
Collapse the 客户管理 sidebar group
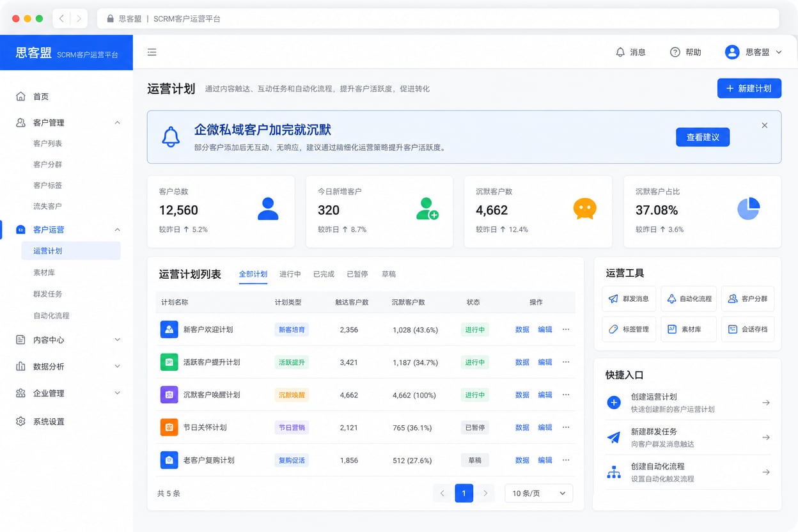(117, 123)
